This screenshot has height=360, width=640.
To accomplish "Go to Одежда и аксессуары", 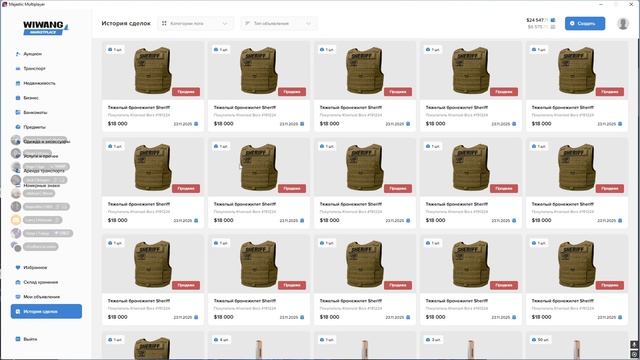I will point(46,142).
